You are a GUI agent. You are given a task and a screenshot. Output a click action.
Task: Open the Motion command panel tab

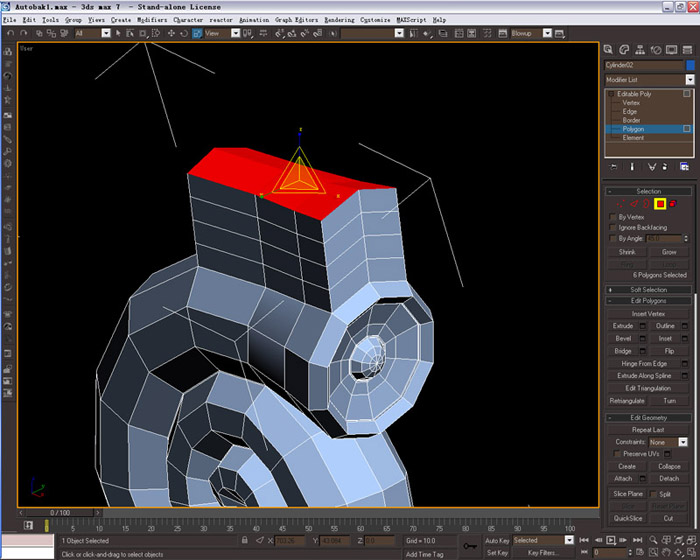(655, 50)
